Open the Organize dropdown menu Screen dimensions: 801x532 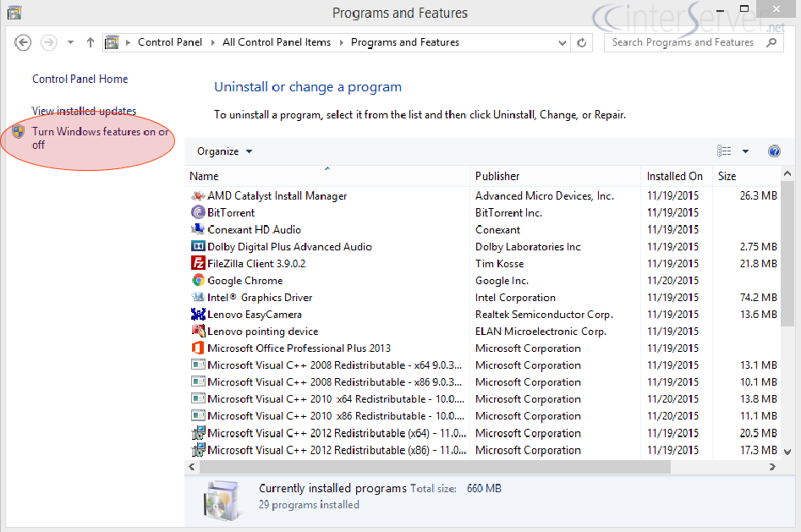[225, 151]
